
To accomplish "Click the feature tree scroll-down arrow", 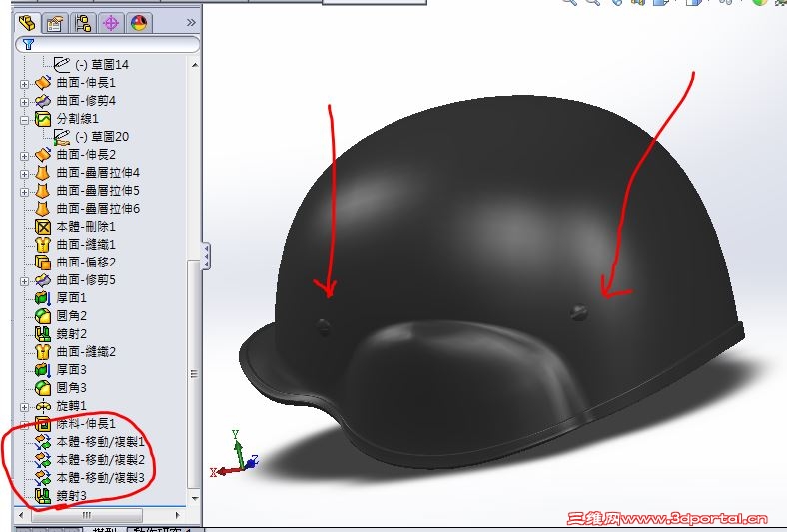I will point(194,498).
